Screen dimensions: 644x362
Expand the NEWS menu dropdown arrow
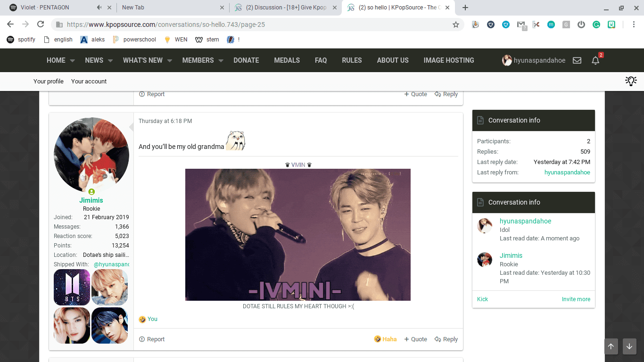tap(110, 61)
